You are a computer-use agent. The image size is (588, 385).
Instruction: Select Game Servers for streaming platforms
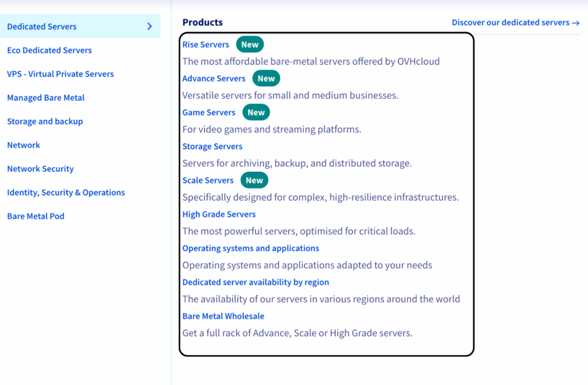coord(209,112)
